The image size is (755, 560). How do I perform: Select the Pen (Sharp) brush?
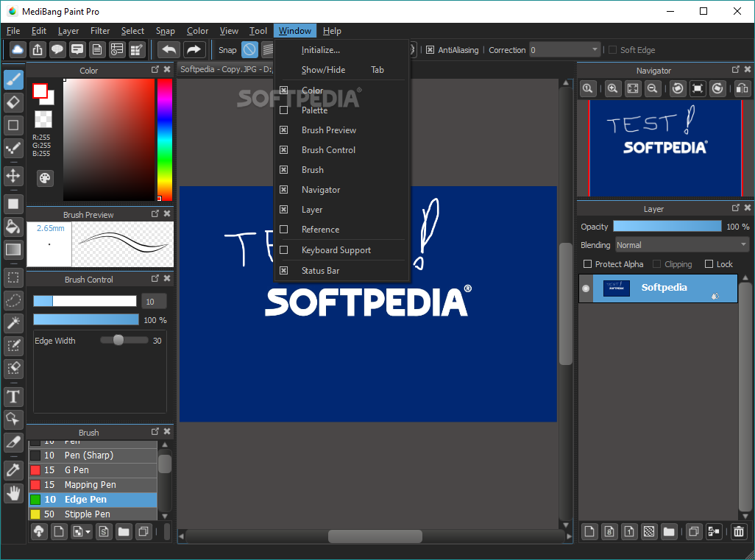[93, 455]
